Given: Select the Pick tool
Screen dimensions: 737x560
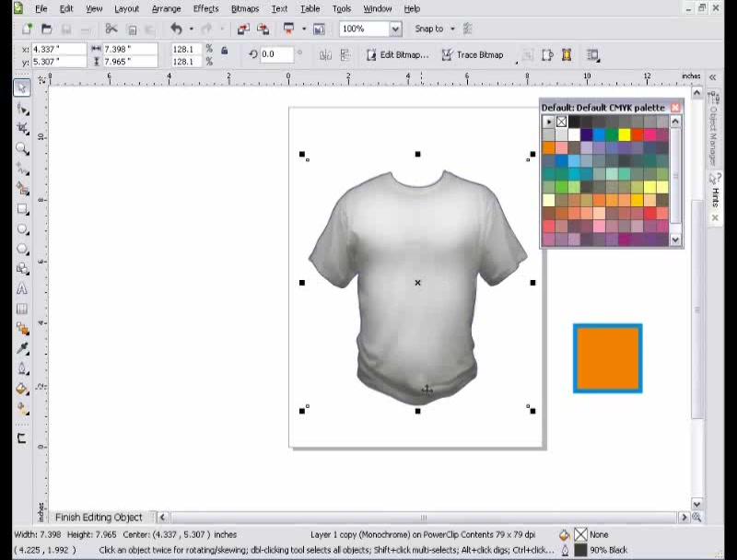Looking at the screenshot, I should pyautogui.click(x=23, y=88).
